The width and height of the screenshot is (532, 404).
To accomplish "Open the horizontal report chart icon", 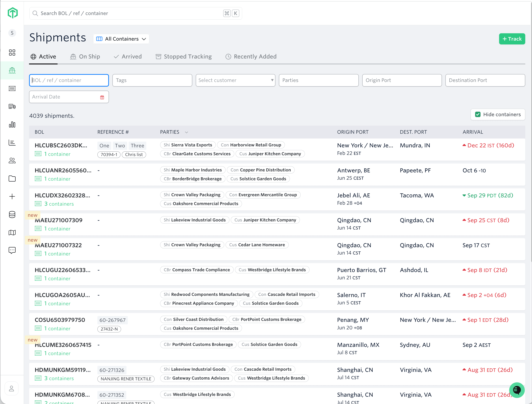I will (12, 143).
